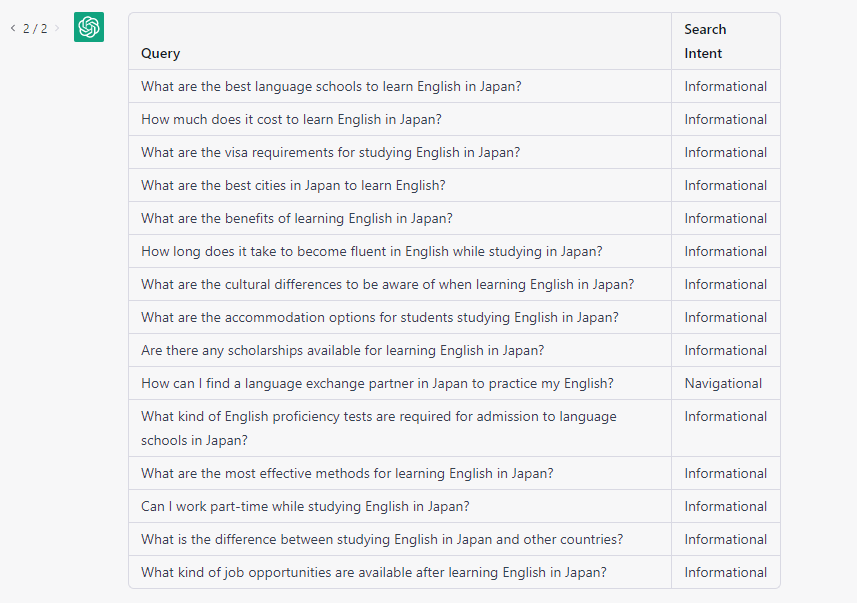The height and width of the screenshot is (603, 857).
Task: Click the cultural differences query row
Action: [454, 284]
